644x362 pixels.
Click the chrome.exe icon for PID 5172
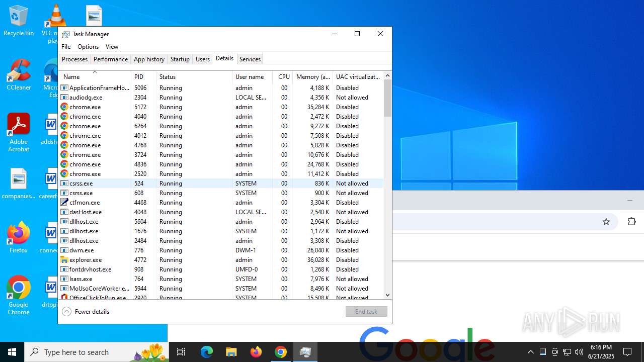click(x=64, y=107)
